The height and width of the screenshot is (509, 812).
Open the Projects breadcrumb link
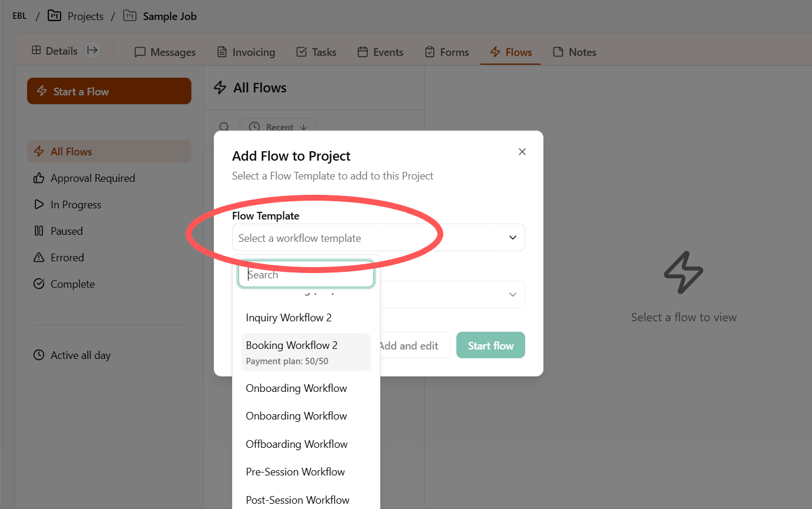pyautogui.click(x=85, y=16)
